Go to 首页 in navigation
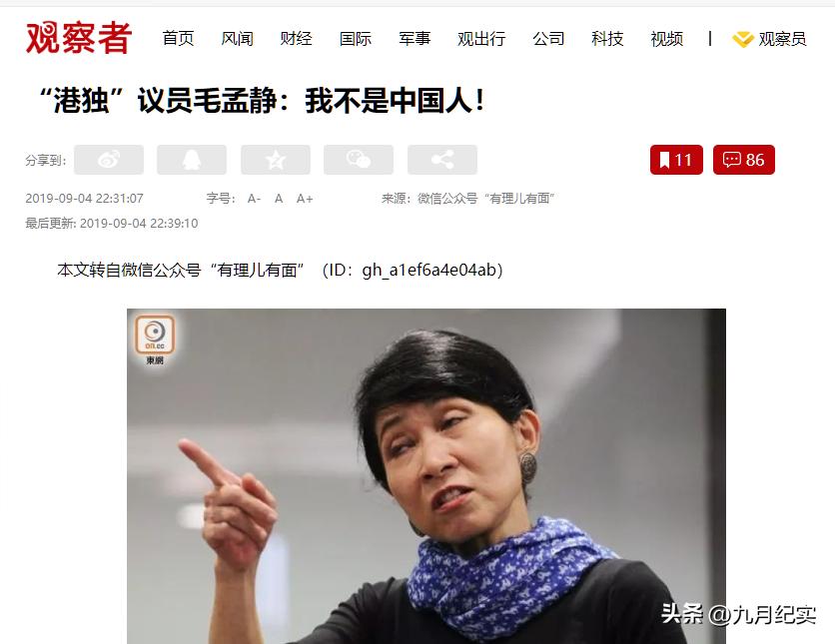 178,38
